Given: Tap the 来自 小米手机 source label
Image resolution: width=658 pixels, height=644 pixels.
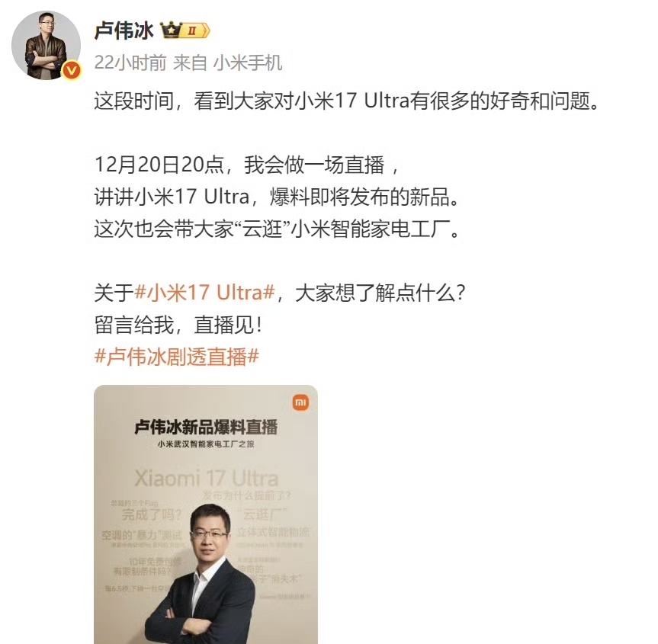Looking at the screenshot, I should (228, 63).
